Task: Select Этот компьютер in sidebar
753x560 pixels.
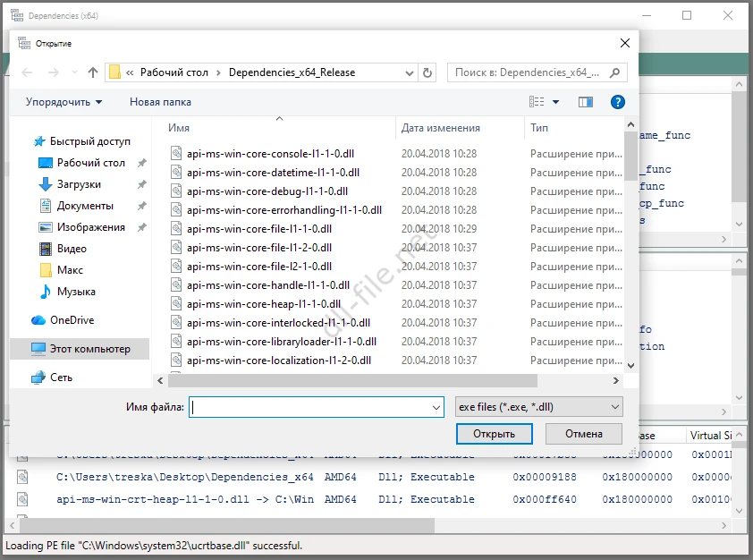Action: pyautogui.click(x=80, y=349)
